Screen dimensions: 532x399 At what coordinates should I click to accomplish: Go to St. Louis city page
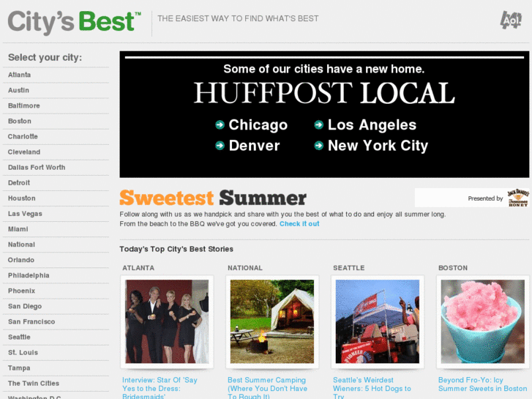click(x=23, y=353)
